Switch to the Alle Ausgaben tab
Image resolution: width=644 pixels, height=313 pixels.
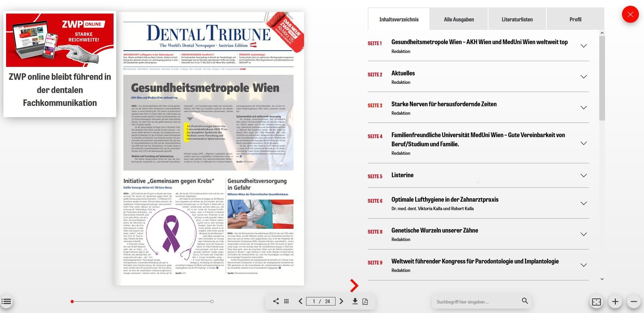point(459,19)
